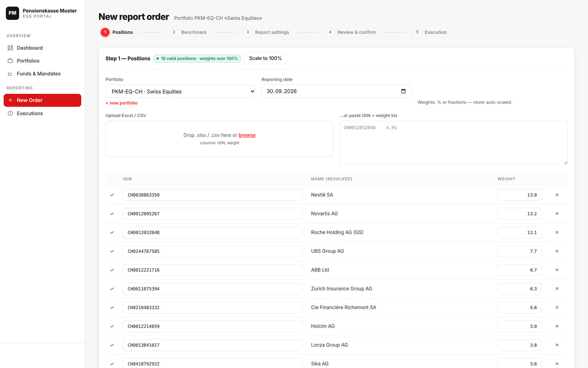
Task: Open Executions page
Action: (42, 113)
